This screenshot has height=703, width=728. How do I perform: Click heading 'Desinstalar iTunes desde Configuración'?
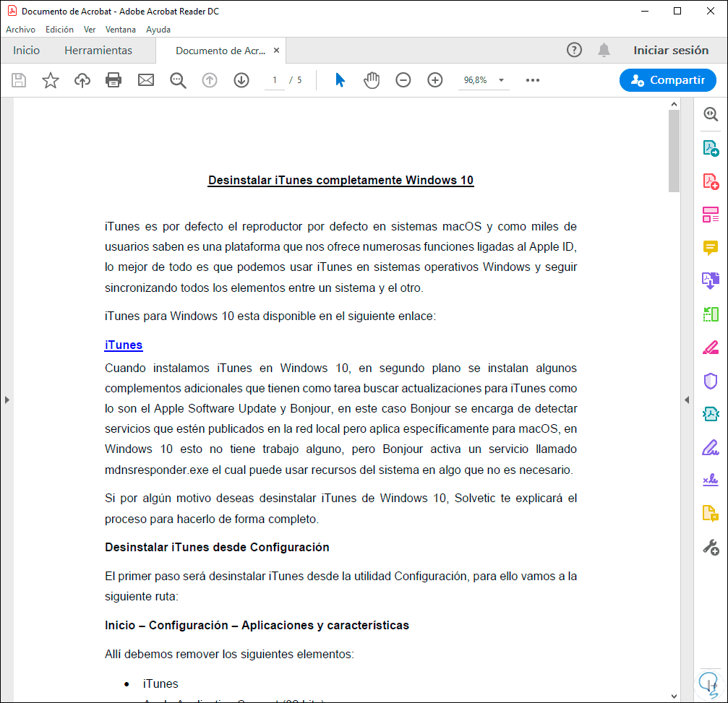point(217,547)
